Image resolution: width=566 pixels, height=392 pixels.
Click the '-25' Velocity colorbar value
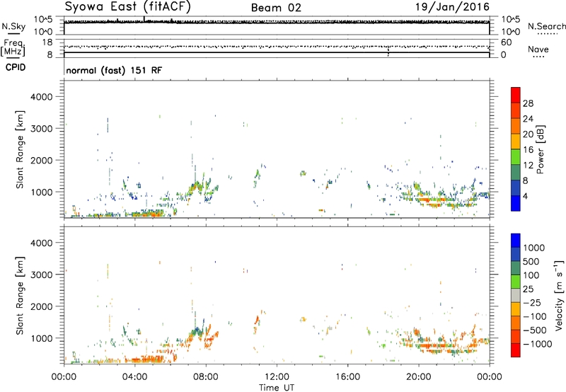point(532,303)
